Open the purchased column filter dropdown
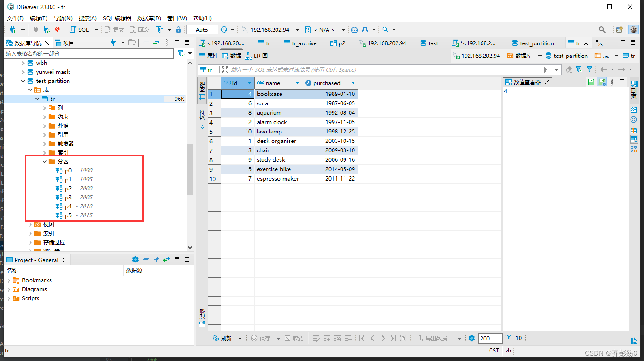The width and height of the screenshot is (644, 361). click(353, 82)
